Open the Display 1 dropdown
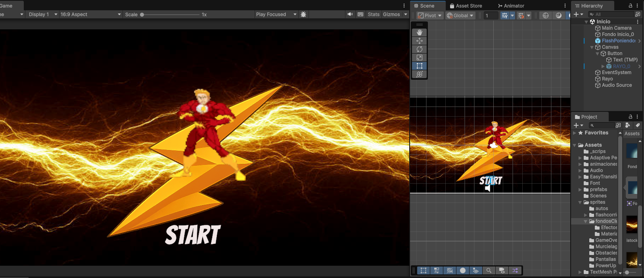This screenshot has height=278, width=644. 43,14
